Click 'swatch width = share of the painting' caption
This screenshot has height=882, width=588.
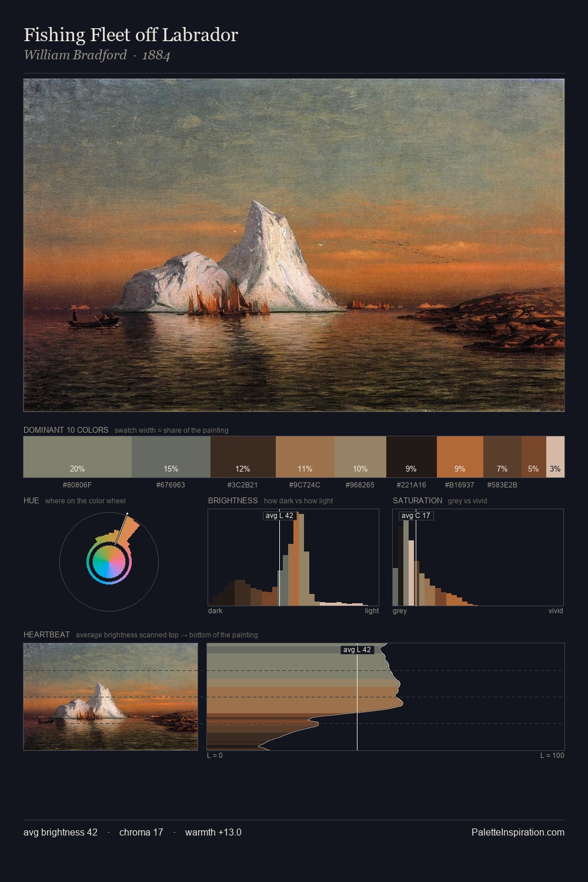tap(172, 430)
